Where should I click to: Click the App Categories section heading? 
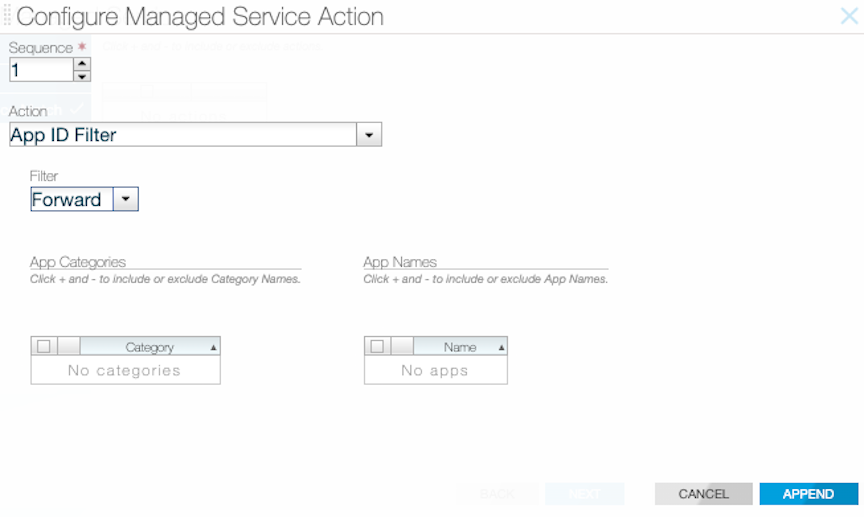(78, 262)
